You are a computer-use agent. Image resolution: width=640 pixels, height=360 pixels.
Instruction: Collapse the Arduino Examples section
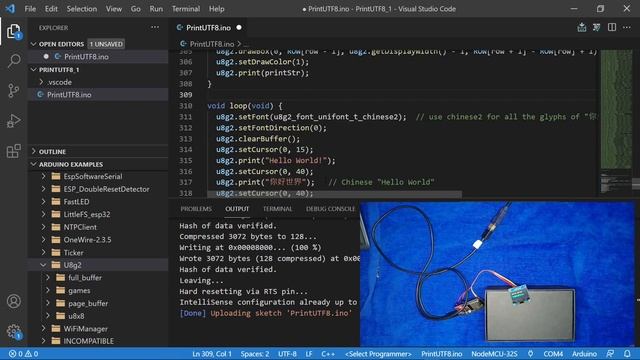click(x=33, y=164)
